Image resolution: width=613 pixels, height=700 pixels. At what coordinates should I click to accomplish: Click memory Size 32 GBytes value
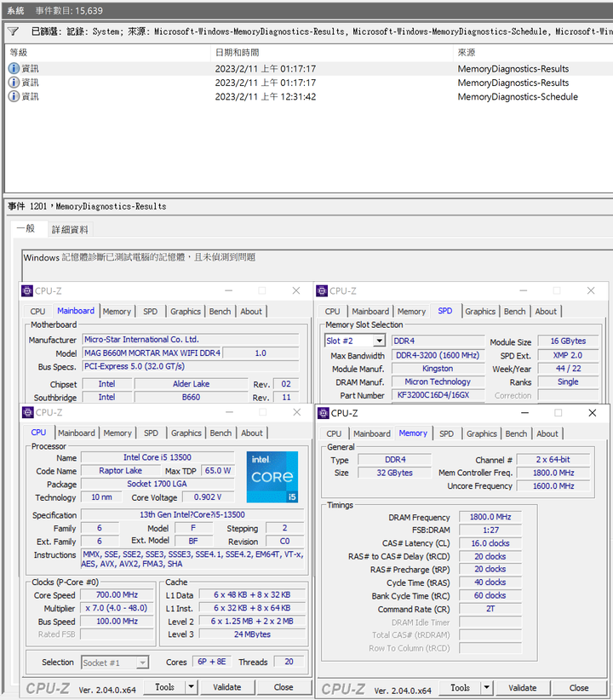pyautogui.click(x=395, y=473)
